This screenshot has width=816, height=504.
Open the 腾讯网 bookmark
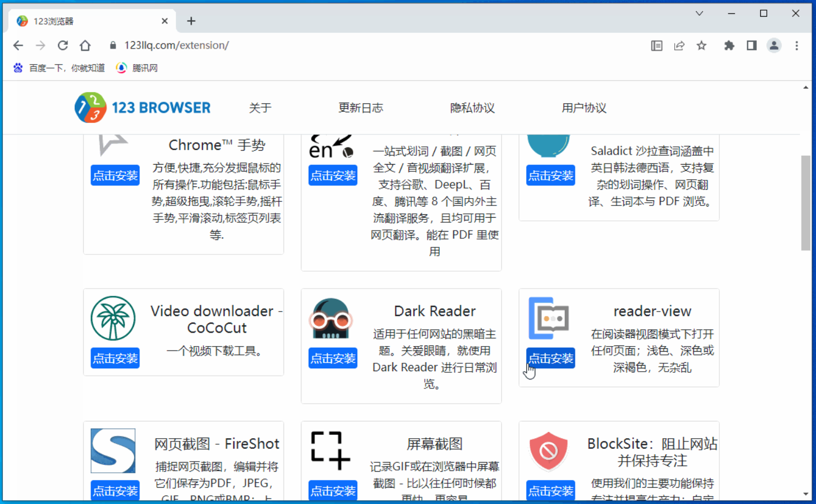[137, 68]
